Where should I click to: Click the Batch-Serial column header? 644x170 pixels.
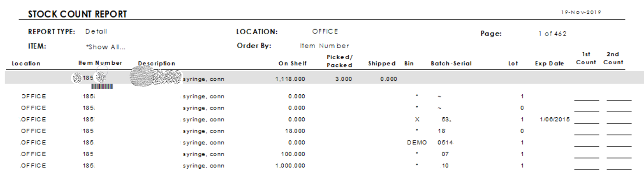pyautogui.click(x=451, y=63)
